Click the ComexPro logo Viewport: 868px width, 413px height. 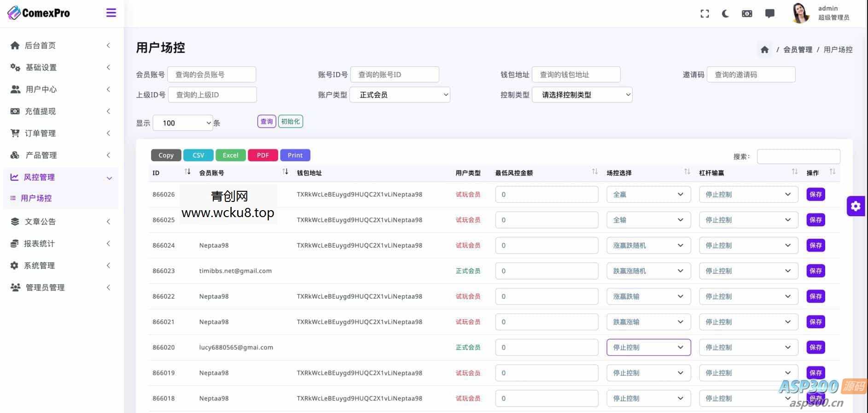pos(39,13)
